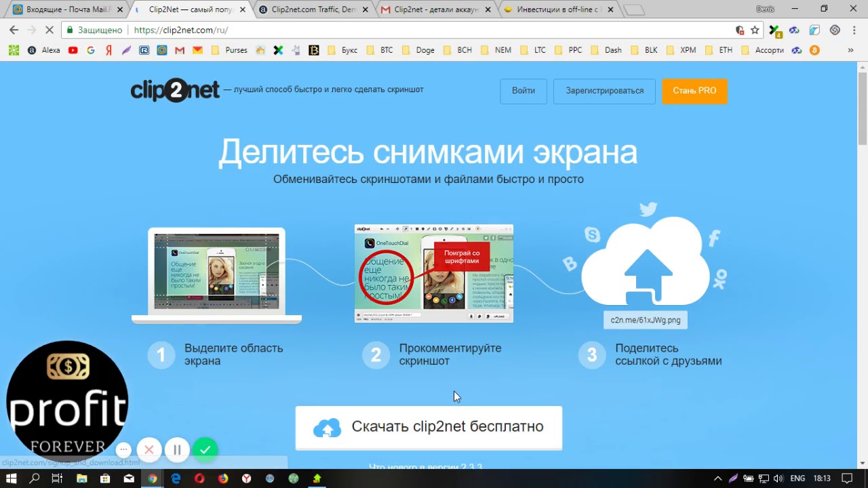Open the BTC bookmark folder
This screenshot has width=868, height=488.
(x=380, y=50)
